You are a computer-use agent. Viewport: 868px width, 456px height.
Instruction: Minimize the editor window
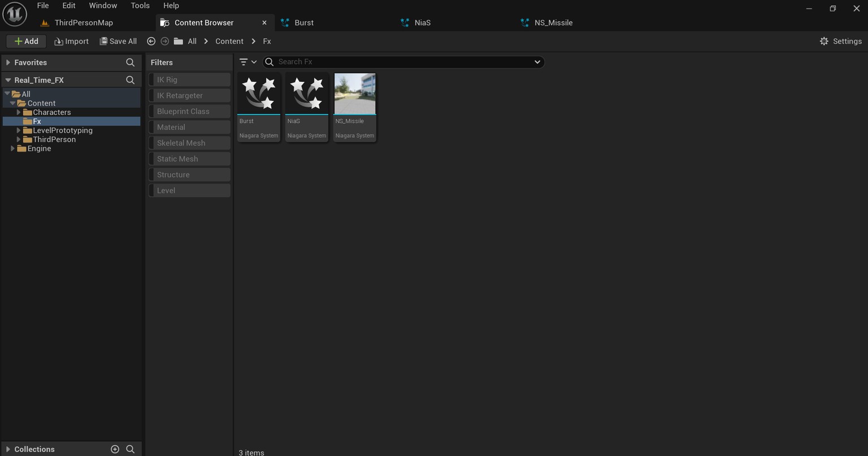pos(809,8)
